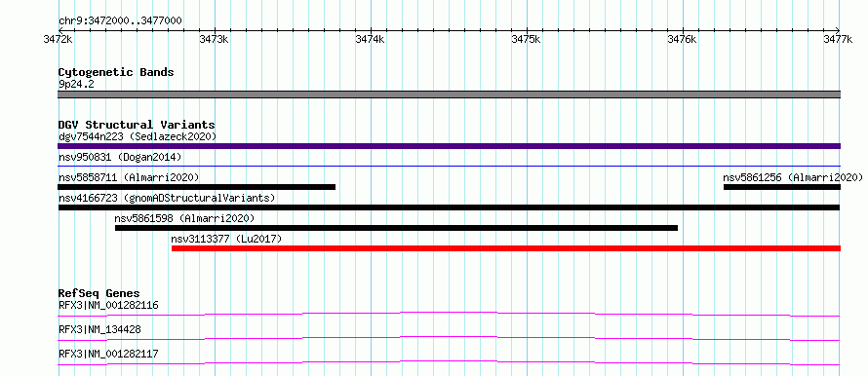Viewport: 868px width, 376px height.
Task: Click the black nsv5858711 variant bar
Action: 196,187
